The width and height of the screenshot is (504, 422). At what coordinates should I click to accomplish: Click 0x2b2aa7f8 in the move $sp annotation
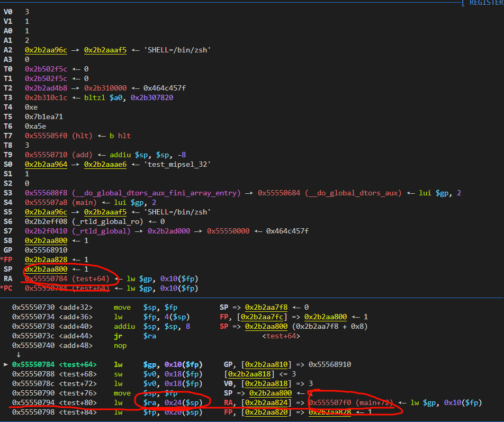(266, 307)
